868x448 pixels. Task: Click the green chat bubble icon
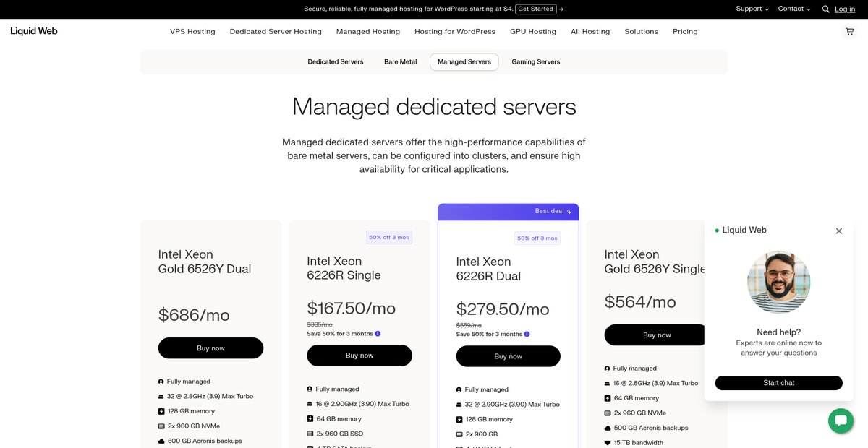pos(841,421)
